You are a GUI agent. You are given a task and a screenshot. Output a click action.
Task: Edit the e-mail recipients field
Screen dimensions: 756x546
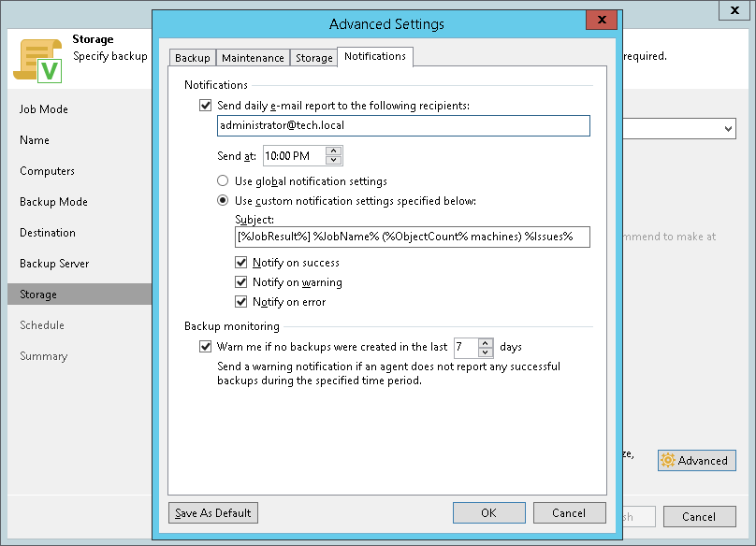pos(402,126)
